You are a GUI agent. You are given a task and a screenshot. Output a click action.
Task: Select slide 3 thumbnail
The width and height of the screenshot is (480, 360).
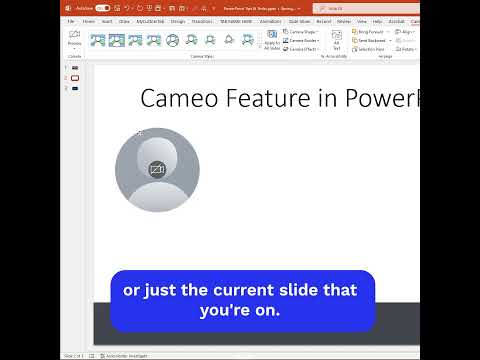pos(75,88)
